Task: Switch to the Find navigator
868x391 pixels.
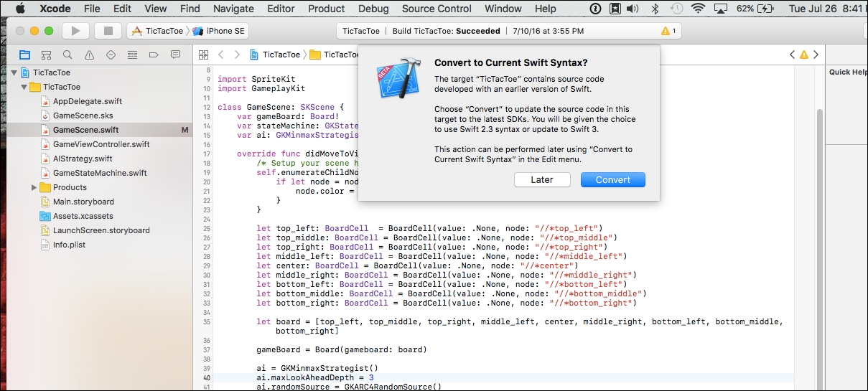Action: click(x=67, y=55)
